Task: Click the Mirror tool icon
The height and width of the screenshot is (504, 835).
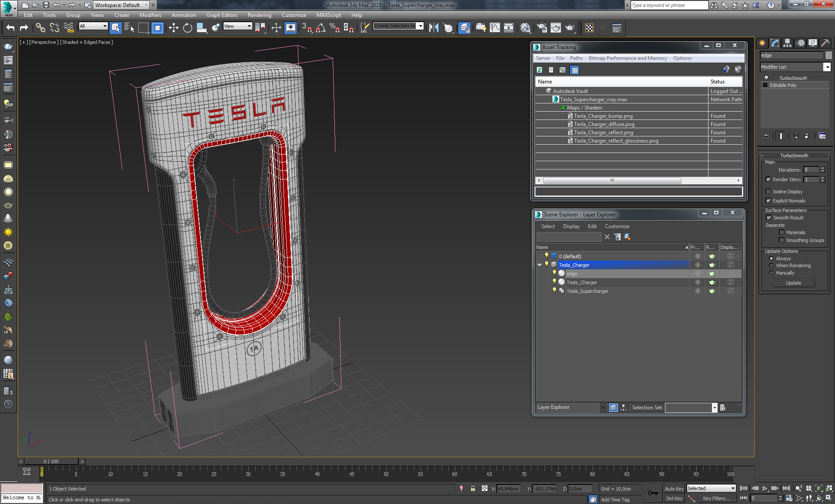Action: (434, 28)
